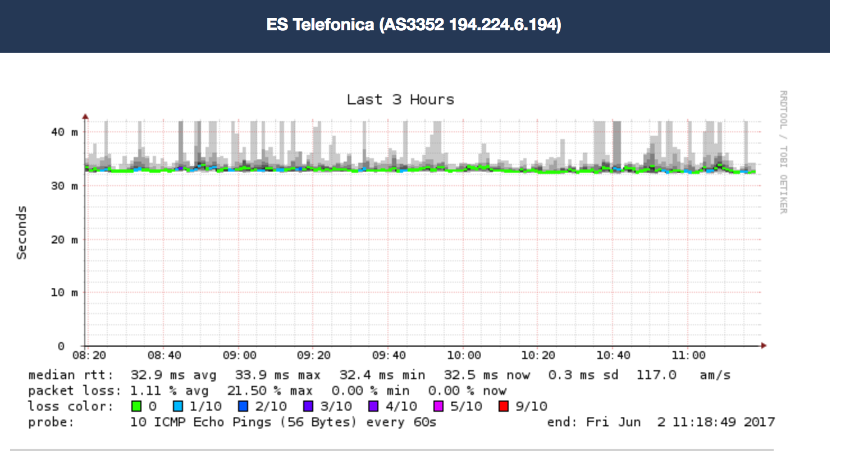The image size is (868, 451).
Task: Click the 08:20 time axis label
Action: (89, 356)
